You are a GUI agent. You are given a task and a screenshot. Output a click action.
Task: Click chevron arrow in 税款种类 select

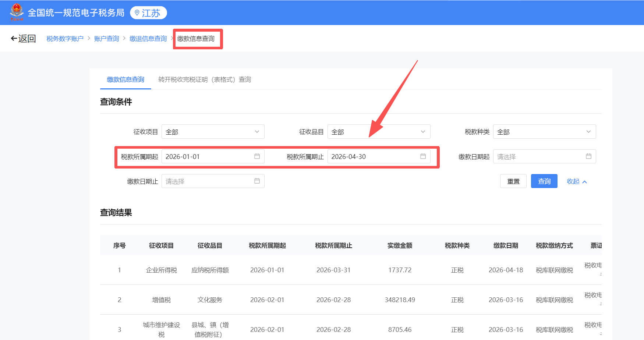point(588,132)
